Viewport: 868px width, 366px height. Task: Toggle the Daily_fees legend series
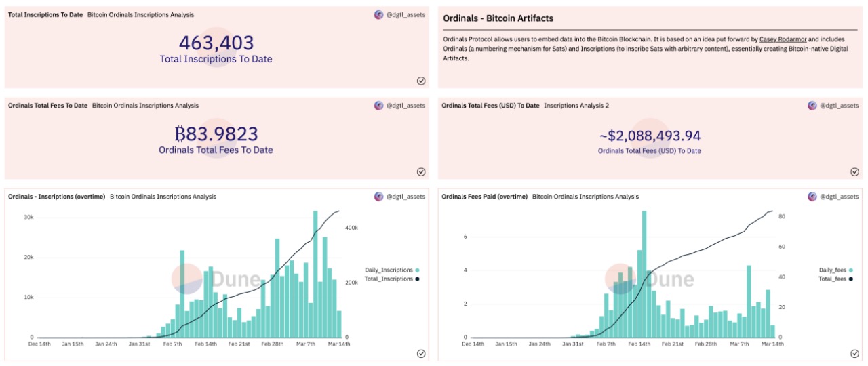coord(835,270)
